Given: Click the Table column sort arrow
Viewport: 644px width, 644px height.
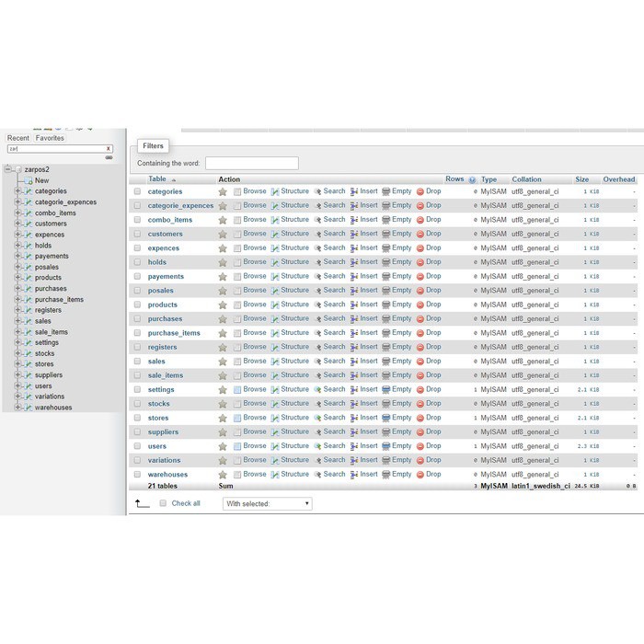Looking at the screenshot, I should pos(174,180).
